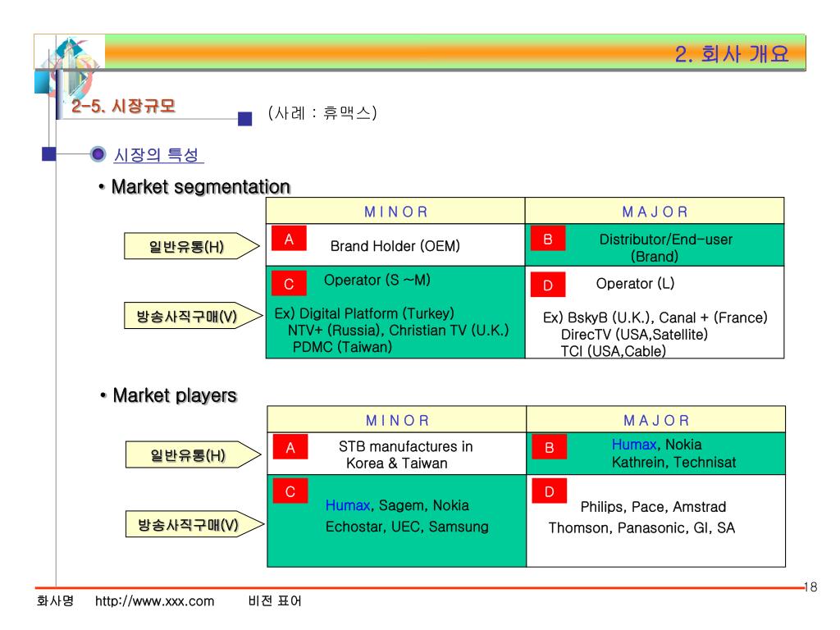The image size is (840, 630).
Task: Click the text 'Echostar, UEC, Samsung'
Action: click(x=407, y=527)
